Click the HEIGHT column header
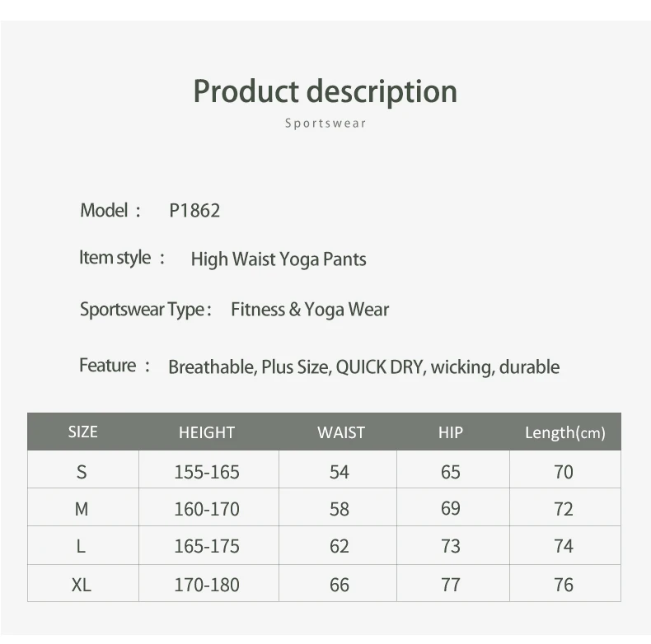The width and height of the screenshot is (651, 644). click(207, 432)
